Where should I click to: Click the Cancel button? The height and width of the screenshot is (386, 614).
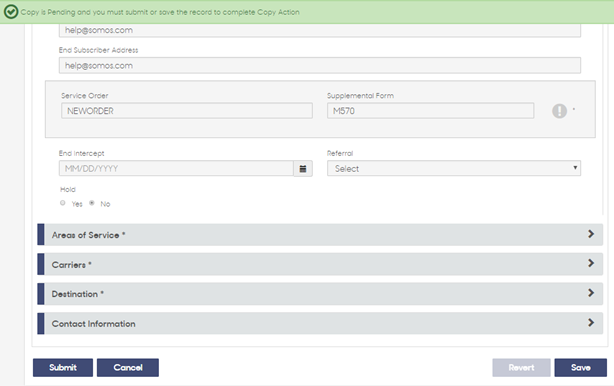pyautogui.click(x=128, y=368)
